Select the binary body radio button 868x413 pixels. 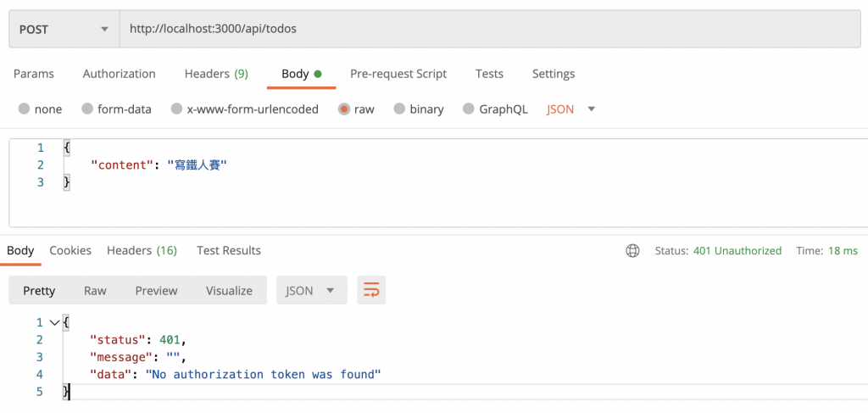click(399, 109)
